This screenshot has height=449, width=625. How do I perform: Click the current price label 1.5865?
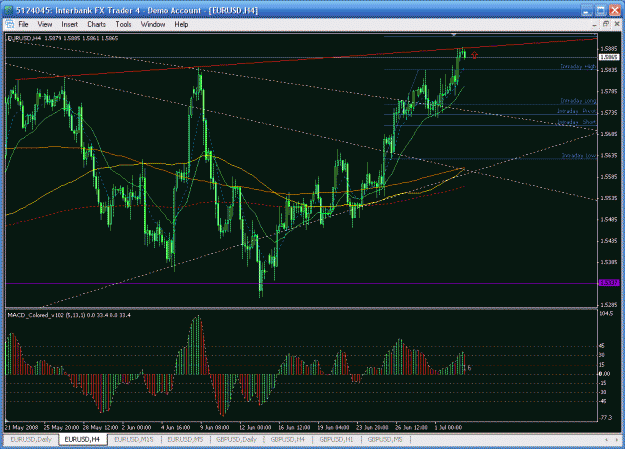(x=609, y=57)
